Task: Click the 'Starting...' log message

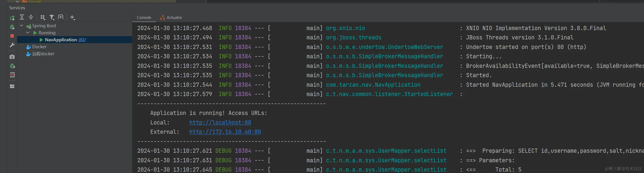Action: 484,56
